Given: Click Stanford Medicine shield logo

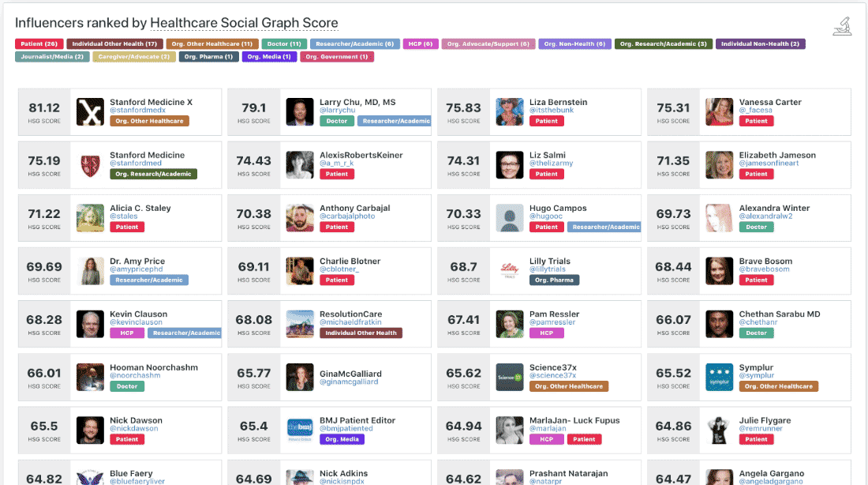Looking at the screenshot, I should [x=90, y=165].
